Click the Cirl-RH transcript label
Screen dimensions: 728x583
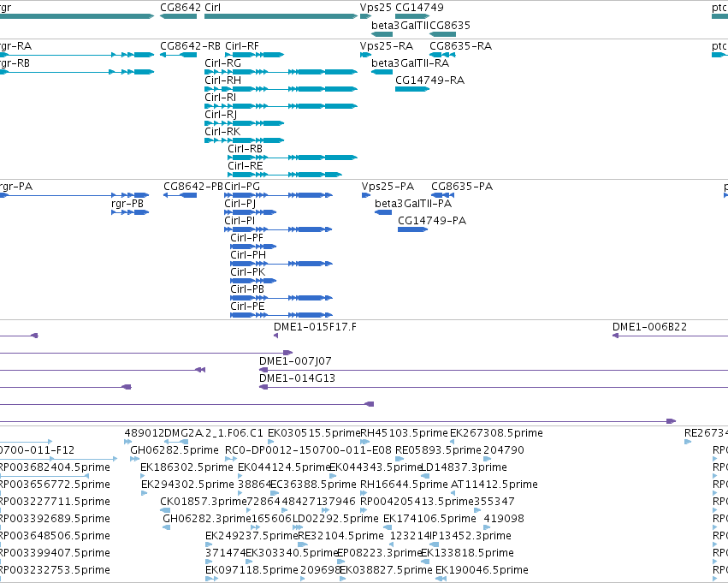(223, 80)
